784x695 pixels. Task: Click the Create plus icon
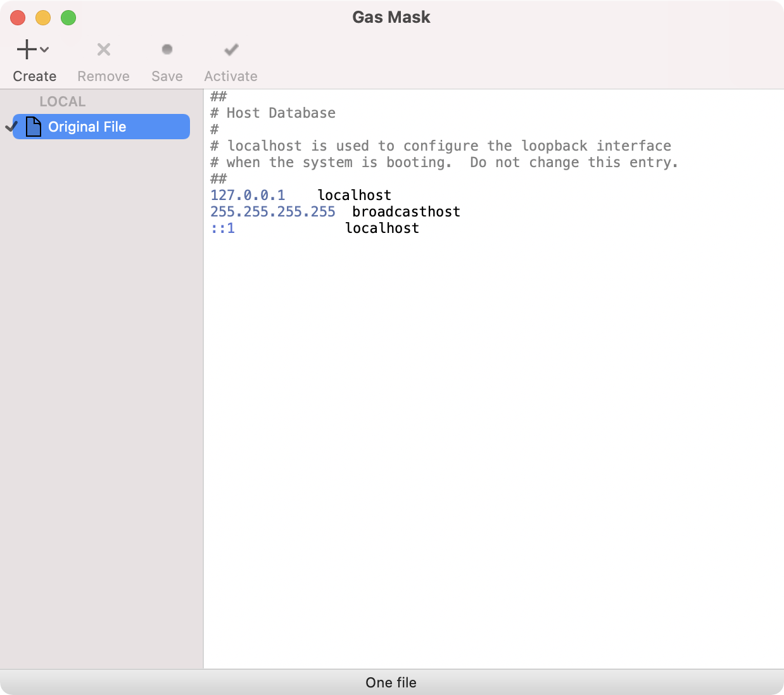point(27,49)
